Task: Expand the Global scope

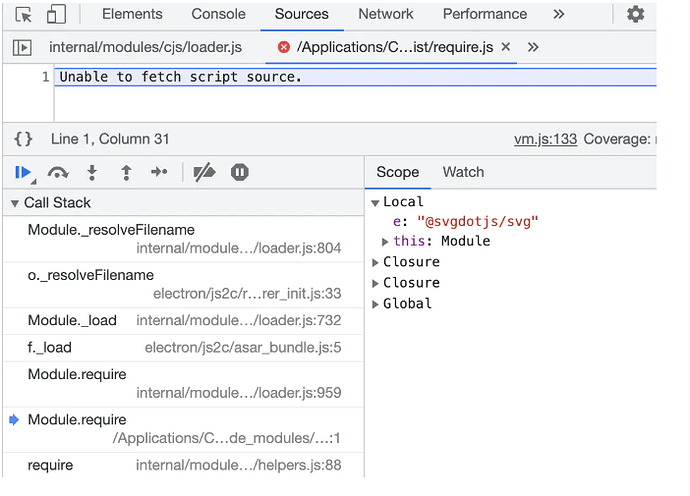Action: point(375,304)
